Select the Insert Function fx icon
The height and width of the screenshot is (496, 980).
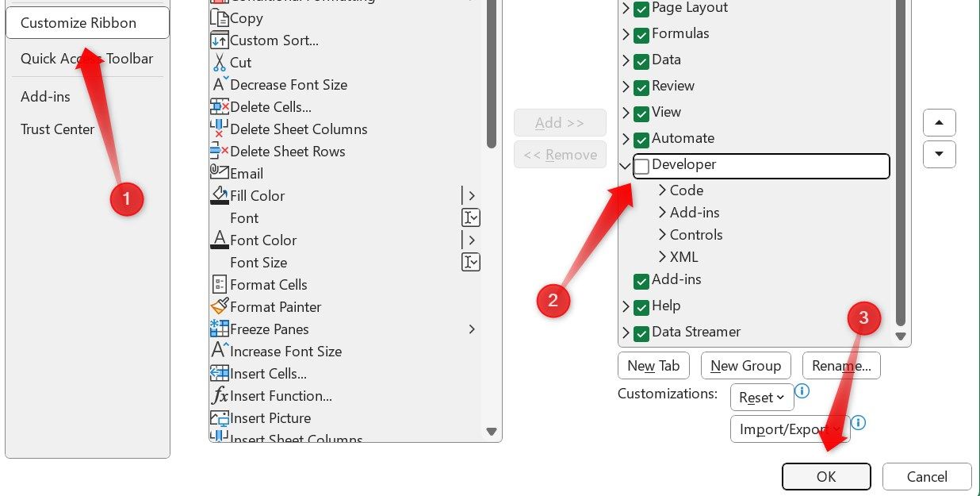click(219, 395)
